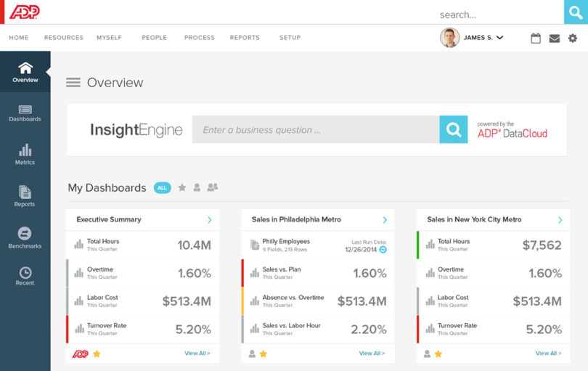Open the RESOURCES menu
Viewport: 588px width, 371px height.
click(64, 38)
